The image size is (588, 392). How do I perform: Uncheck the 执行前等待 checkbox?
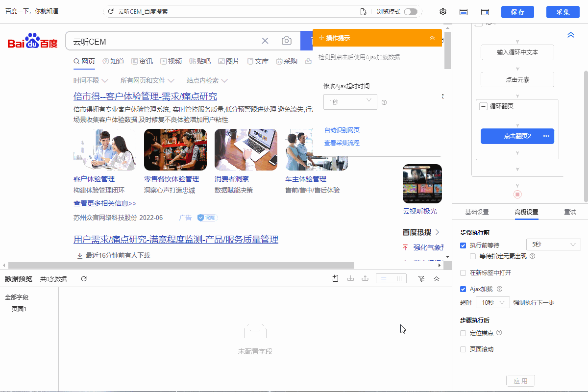463,245
